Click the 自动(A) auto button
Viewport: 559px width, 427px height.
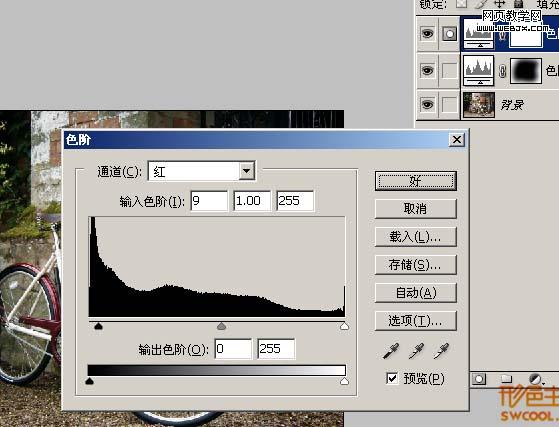click(416, 293)
